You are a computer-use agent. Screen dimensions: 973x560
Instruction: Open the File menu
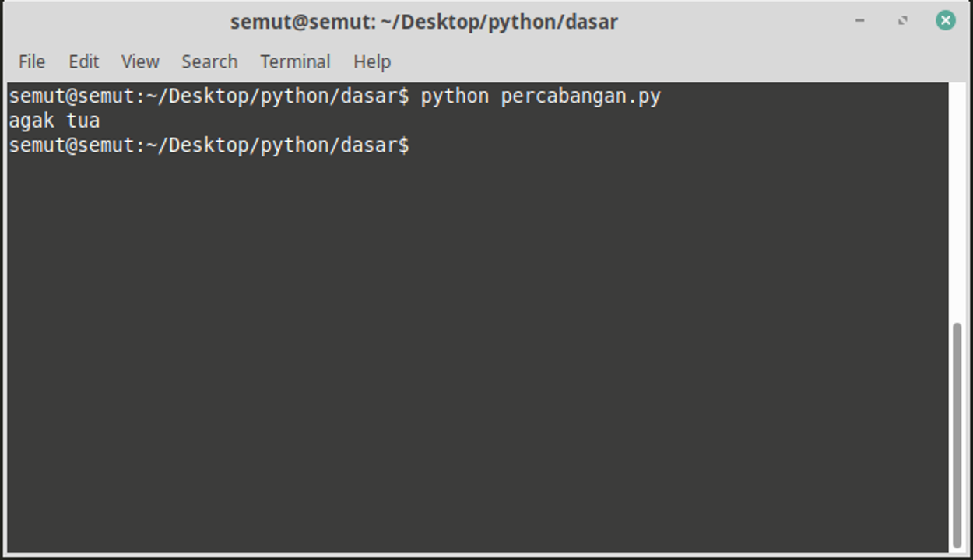[32, 61]
